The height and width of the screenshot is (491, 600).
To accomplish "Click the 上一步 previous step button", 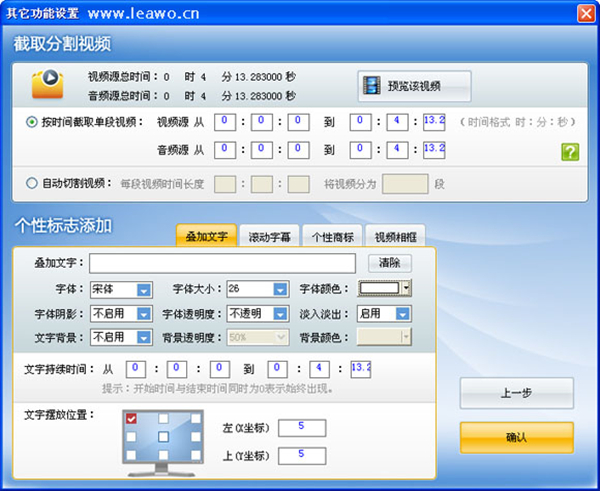I will [x=517, y=393].
